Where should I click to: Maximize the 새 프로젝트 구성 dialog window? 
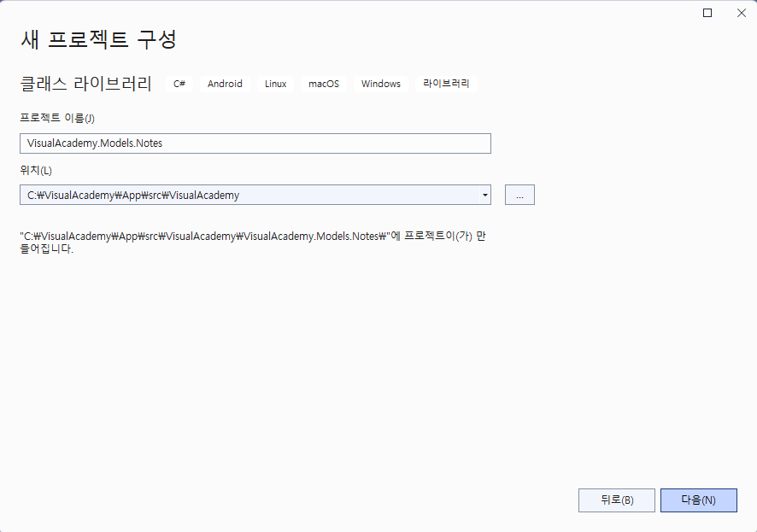pyautogui.click(x=707, y=13)
